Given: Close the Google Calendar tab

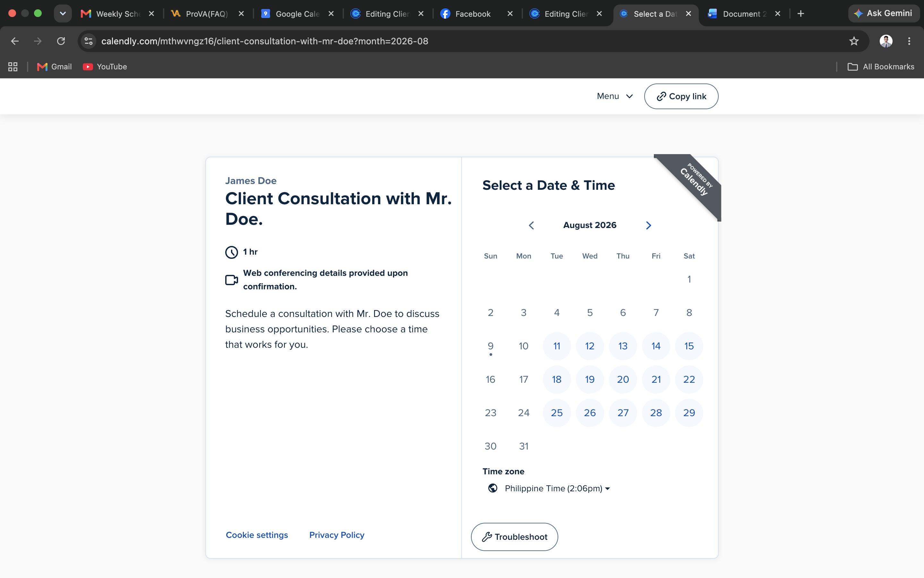Looking at the screenshot, I should pos(331,14).
